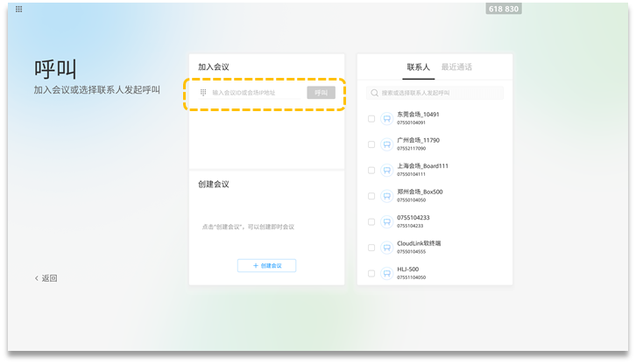Click the 郑州会场_Box500 contact avatar icon

click(386, 195)
